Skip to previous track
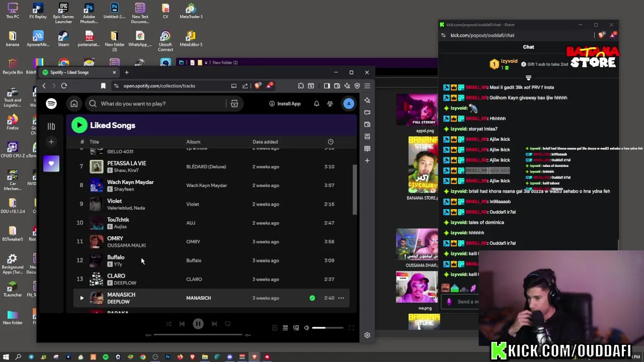644x362 pixels. (x=182, y=324)
